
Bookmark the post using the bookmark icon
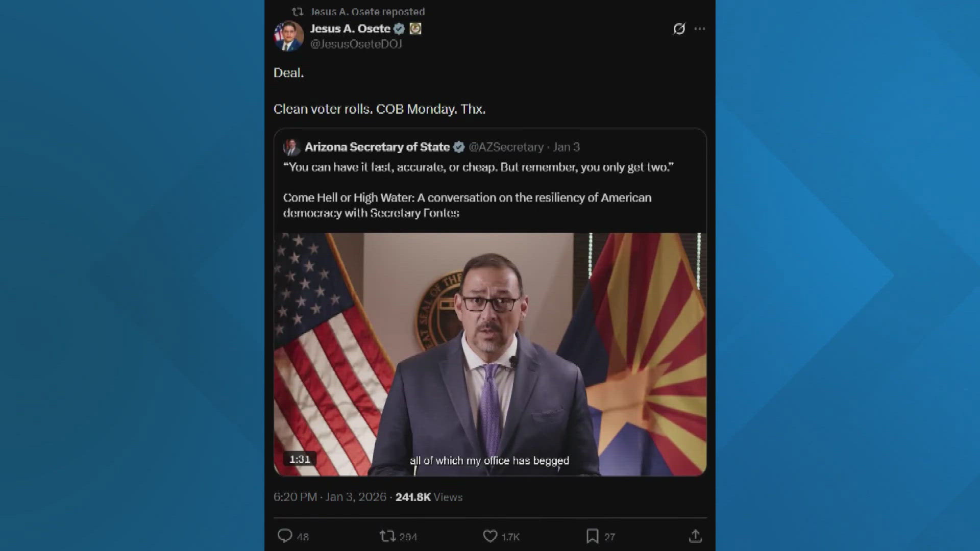[x=592, y=536]
